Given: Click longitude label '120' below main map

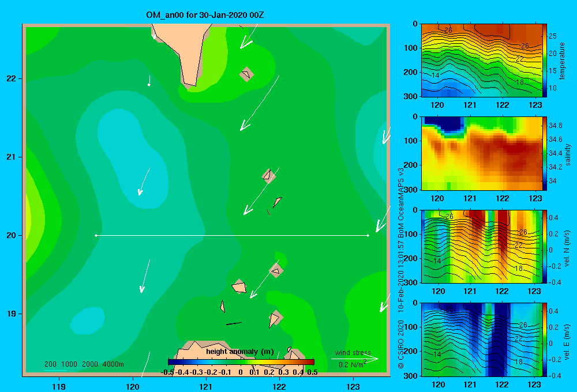Looking at the screenshot, I should [x=133, y=386].
